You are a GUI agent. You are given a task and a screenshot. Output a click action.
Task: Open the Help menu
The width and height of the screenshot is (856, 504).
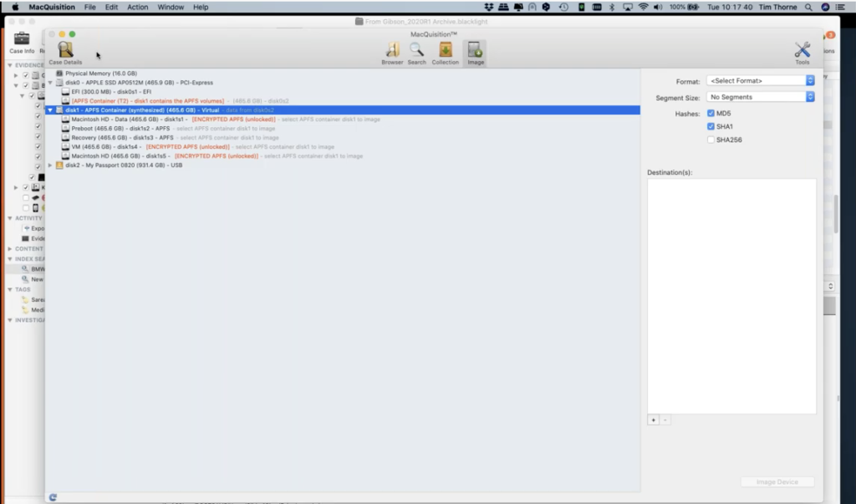(x=201, y=7)
